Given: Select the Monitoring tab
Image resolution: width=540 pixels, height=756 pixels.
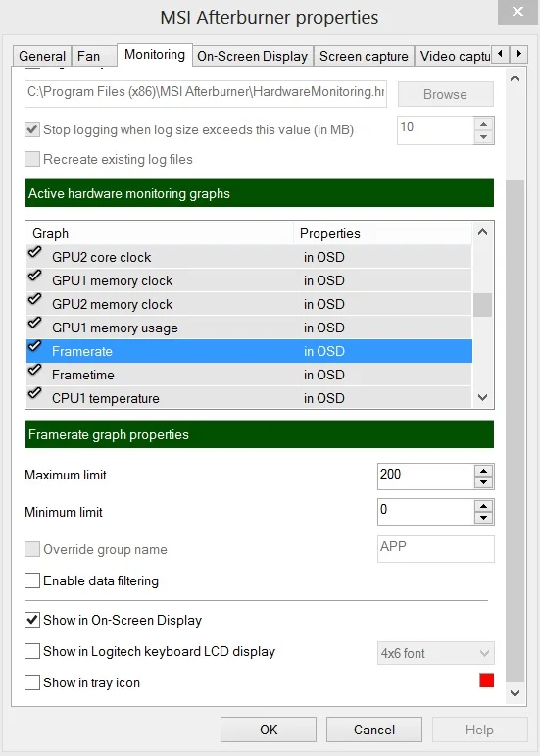Looking at the screenshot, I should pyautogui.click(x=155, y=55).
